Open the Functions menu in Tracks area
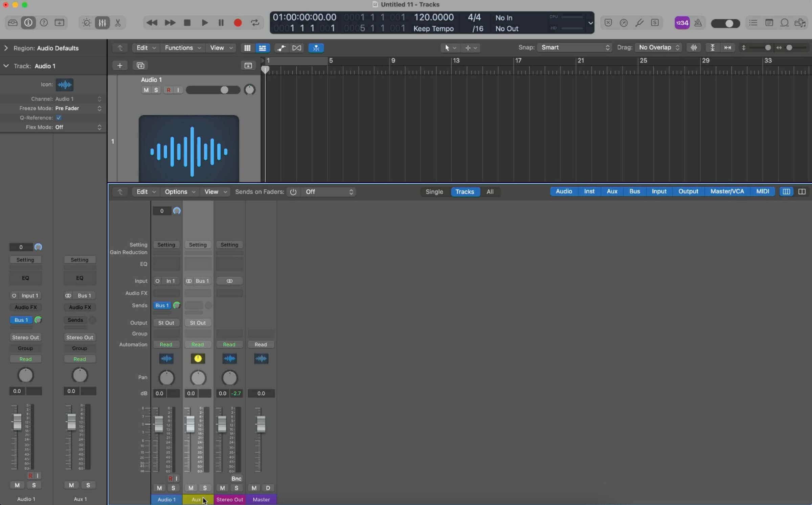 [183, 48]
